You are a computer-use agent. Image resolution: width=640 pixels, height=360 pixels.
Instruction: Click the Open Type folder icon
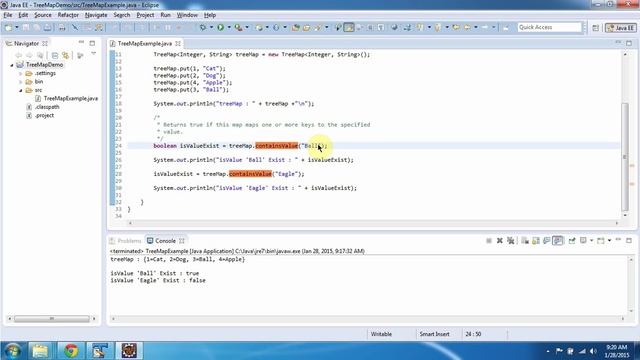click(296, 28)
